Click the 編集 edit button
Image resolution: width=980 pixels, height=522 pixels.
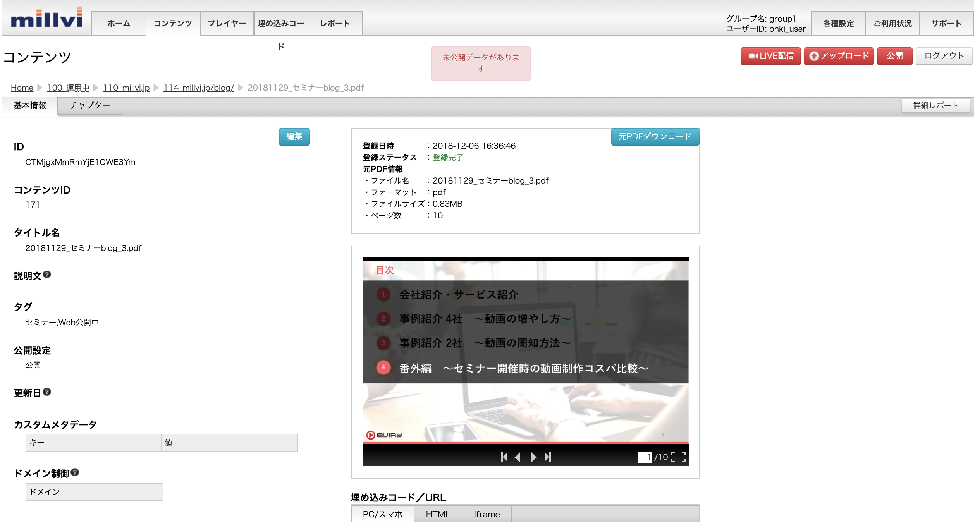pos(294,136)
